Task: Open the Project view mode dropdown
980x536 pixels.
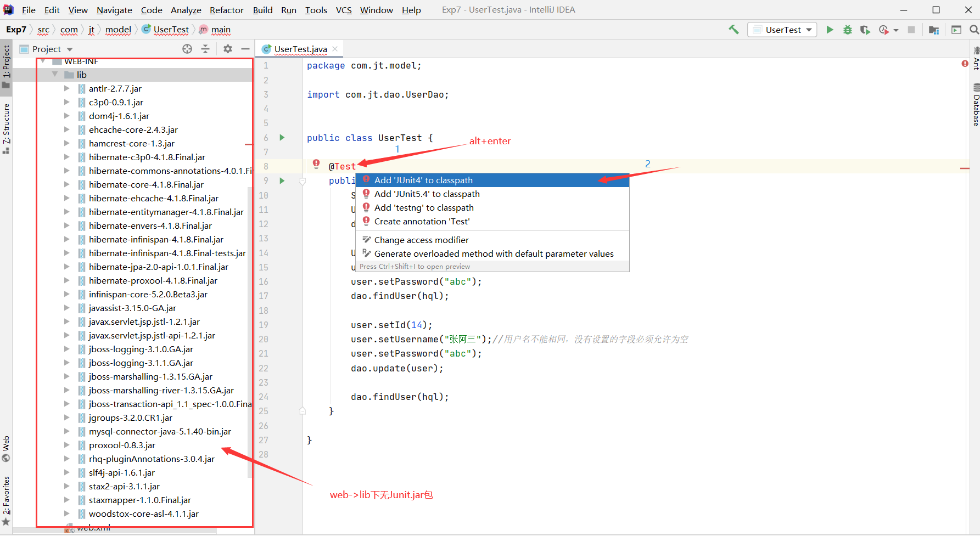Action: coord(70,49)
